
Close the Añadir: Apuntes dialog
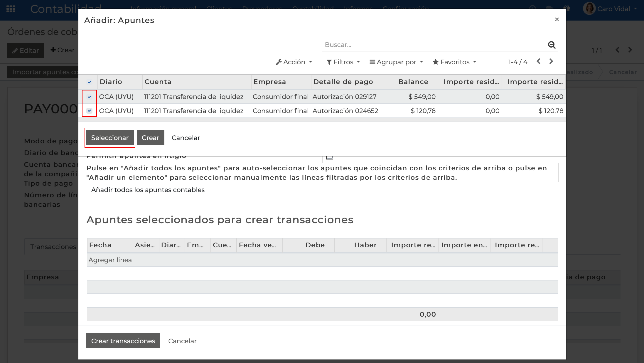click(x=557, y=19)
